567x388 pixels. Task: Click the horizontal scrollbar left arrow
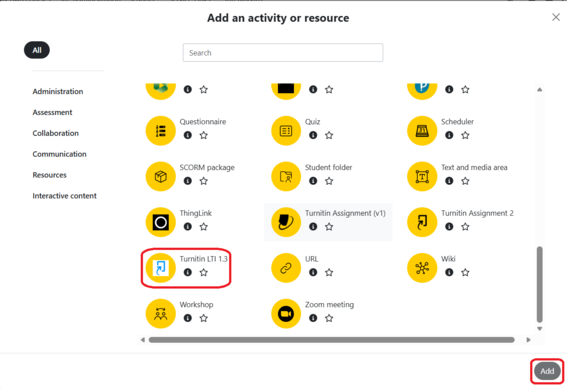click(143, 340)
